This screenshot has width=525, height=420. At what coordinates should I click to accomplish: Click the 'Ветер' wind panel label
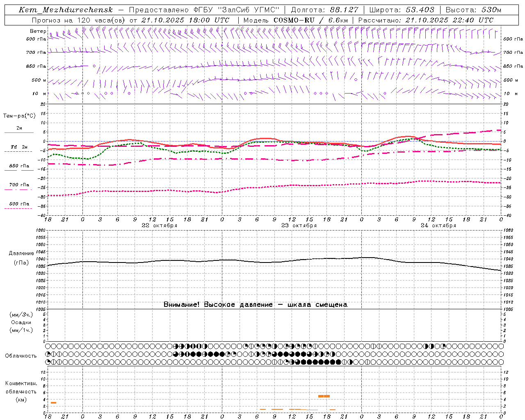(38, 31)
